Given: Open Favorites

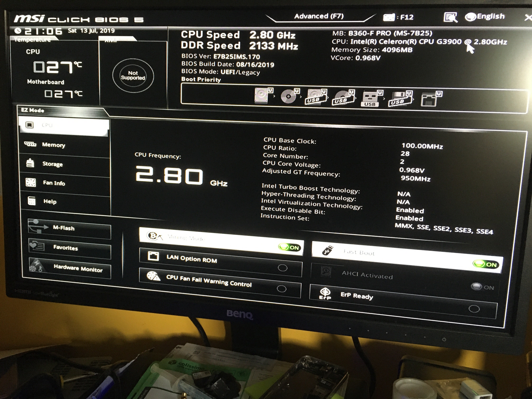Looking at the screenshot, I should tap(70, 249).
